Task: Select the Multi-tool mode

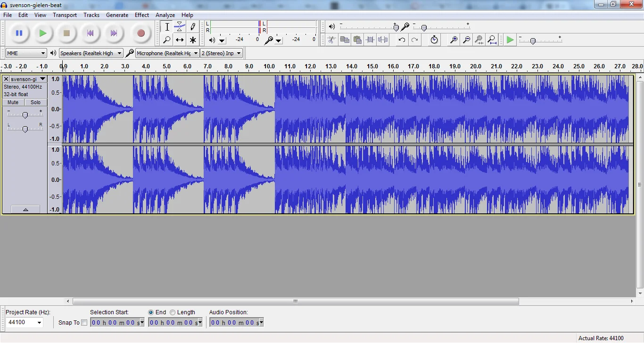Action: (193, 40)
